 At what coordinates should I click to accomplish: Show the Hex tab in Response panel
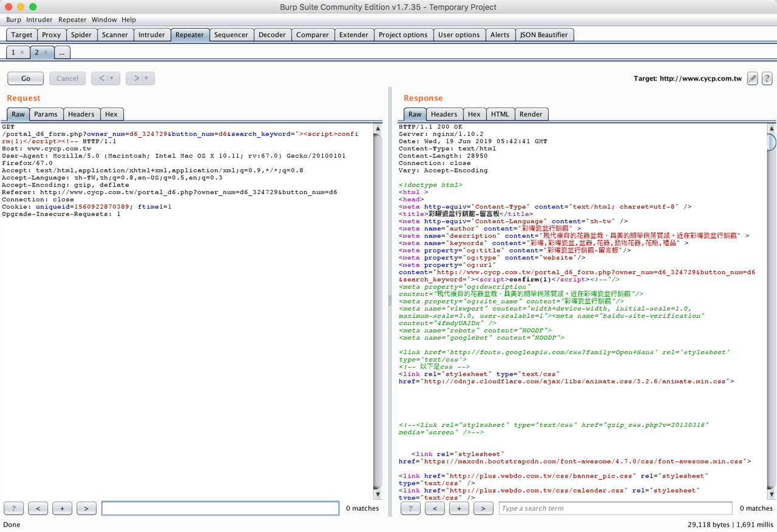pyautogui.click(x=474, y=114)
